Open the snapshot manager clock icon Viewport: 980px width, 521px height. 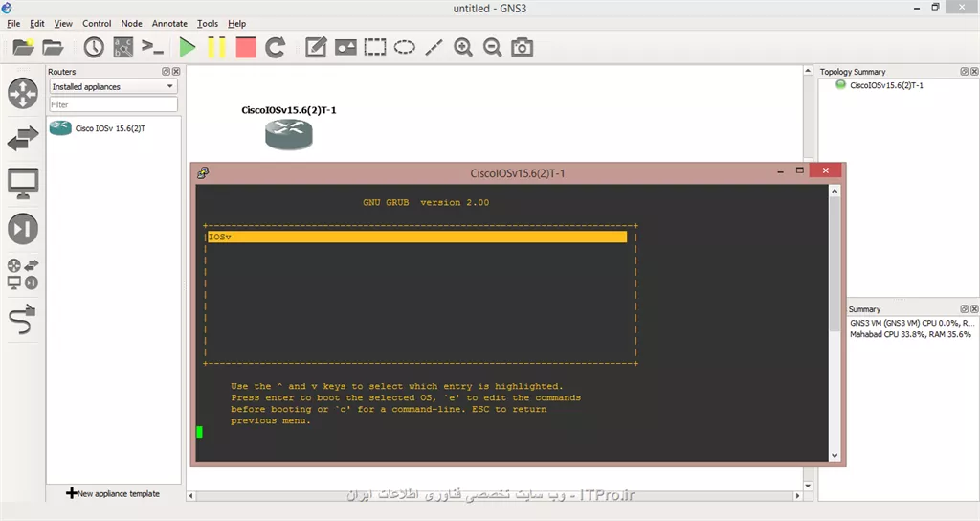[x=94, y=48]
